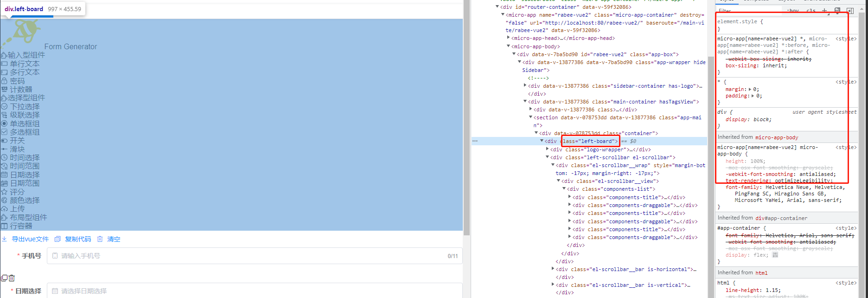Select the left-scrollbar el-scrollbar node
This screenshot has width=868, height=298.
(613, 157)
